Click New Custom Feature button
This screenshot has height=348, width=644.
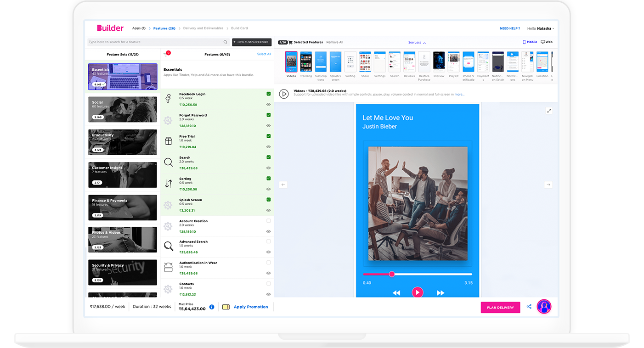(x=252, y=42)
